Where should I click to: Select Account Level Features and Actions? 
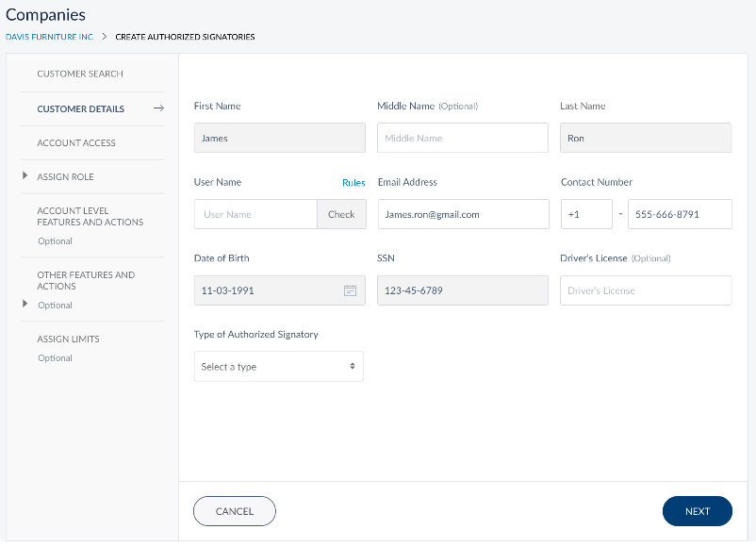point(90,217)
